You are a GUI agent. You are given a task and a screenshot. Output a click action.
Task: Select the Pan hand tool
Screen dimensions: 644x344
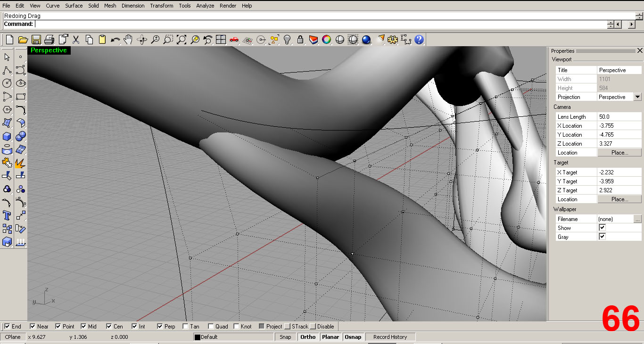pos(128,40)
